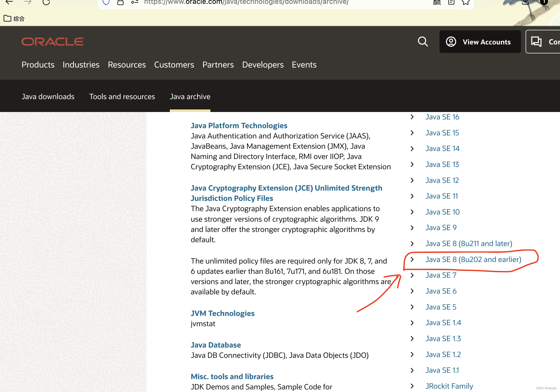This screenshot has width=560, height=392.
Task: Click the browser back arrow
Action: [9, 2]
